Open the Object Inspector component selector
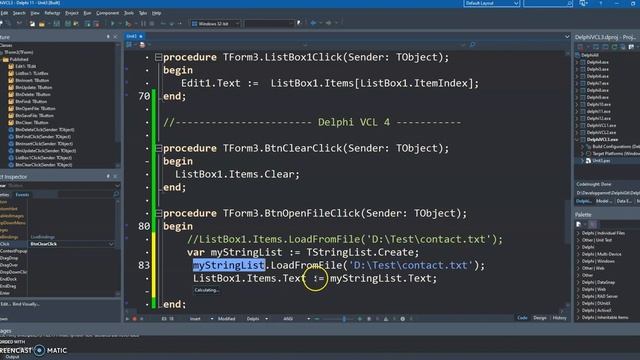Image resolution: width=640 pixels, height=360 pixels. [117, 186]
